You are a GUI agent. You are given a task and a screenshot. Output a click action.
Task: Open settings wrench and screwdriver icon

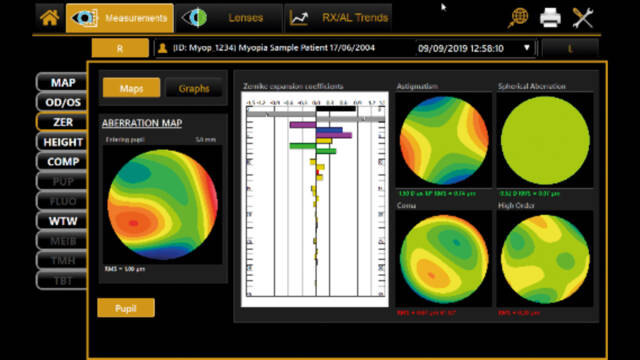[582, 18]
